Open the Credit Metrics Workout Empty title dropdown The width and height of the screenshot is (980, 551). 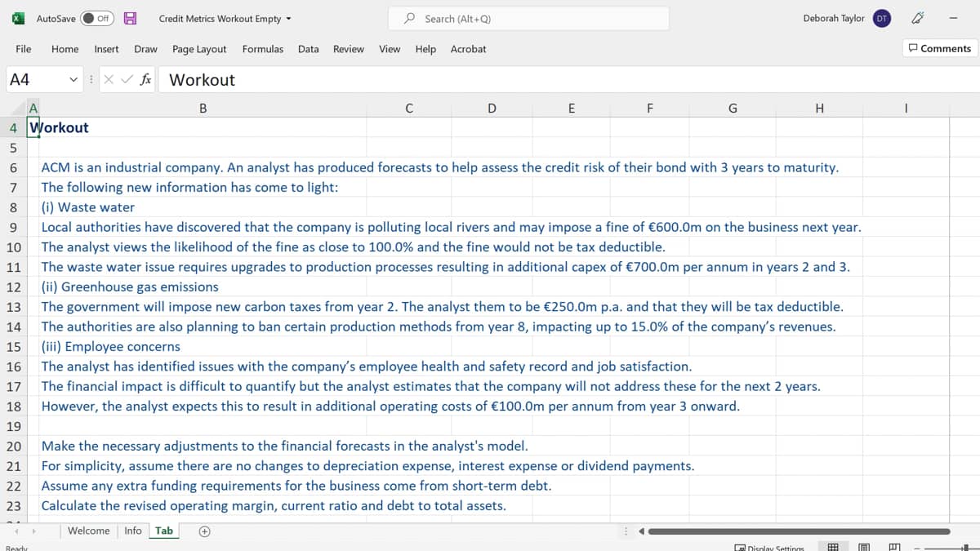pos(225,18)
